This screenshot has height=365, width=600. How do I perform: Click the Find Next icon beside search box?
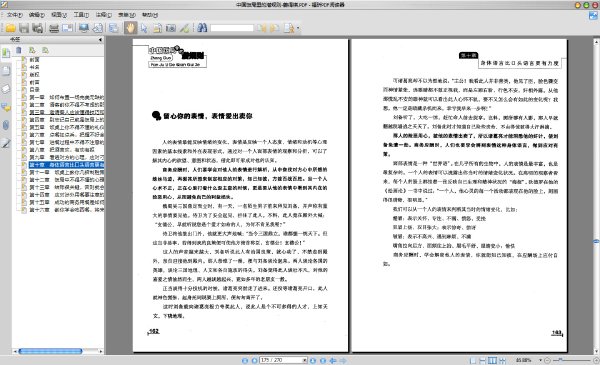[x=274, y=28]
